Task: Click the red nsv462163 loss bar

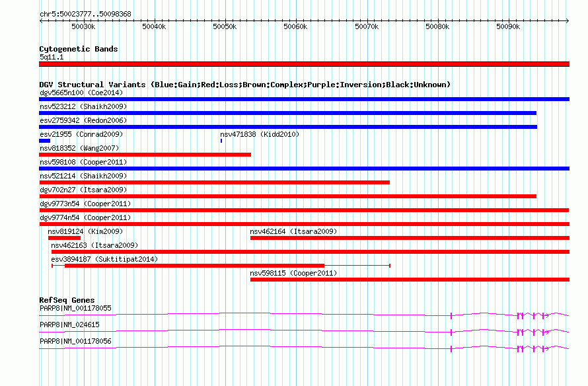Action: [x=311, y=252]
